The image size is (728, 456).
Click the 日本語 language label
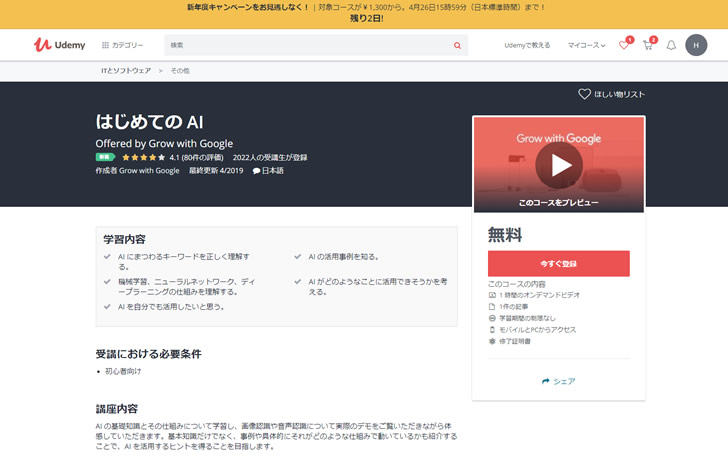tap(268, 170)
